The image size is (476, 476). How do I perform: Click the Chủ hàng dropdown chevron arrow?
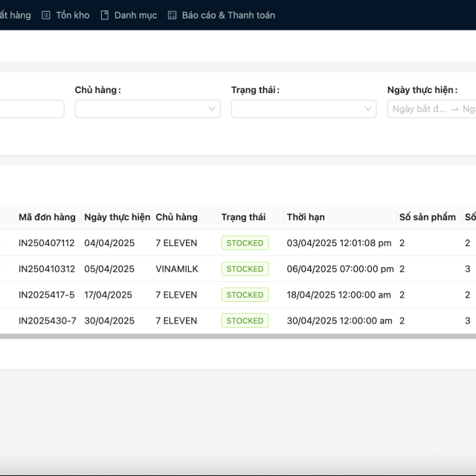point(212,109)
